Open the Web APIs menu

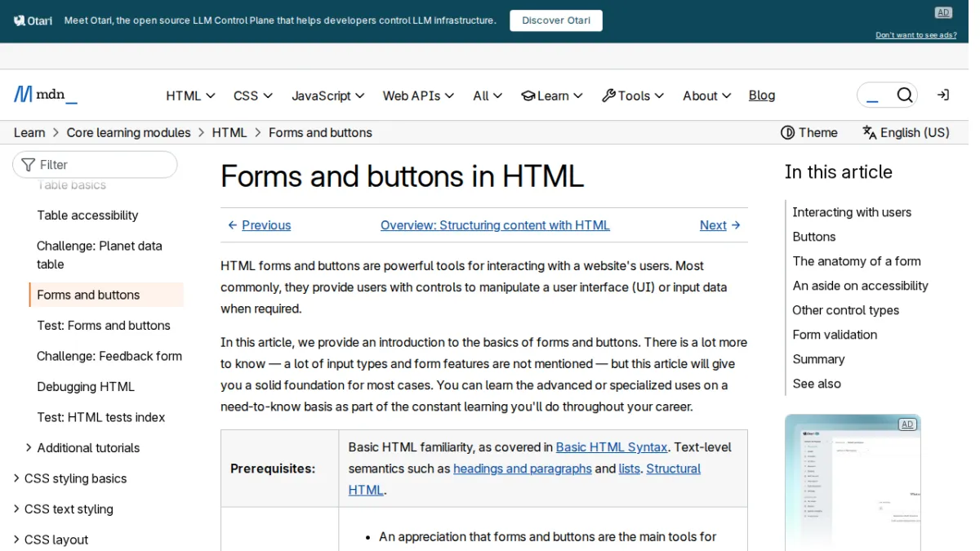pyautogui.click(x=418, y=96)
